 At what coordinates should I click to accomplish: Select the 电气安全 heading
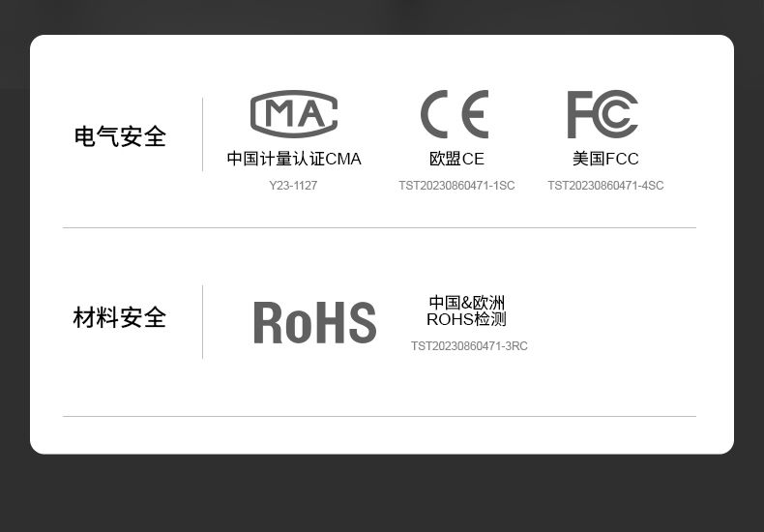coord(120,136)
